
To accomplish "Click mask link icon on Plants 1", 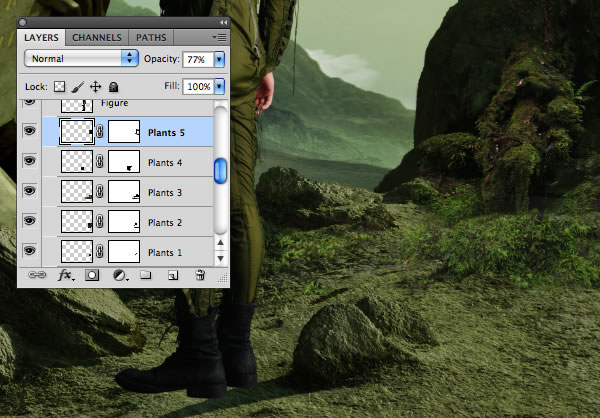I will tap(99, 251).
